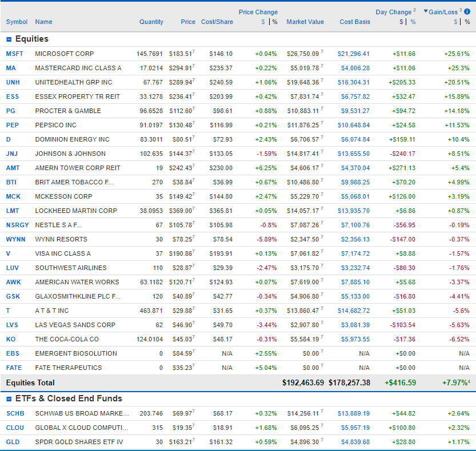Open the JNJ symbol link
476x451 pixels.
click(12, 154)
